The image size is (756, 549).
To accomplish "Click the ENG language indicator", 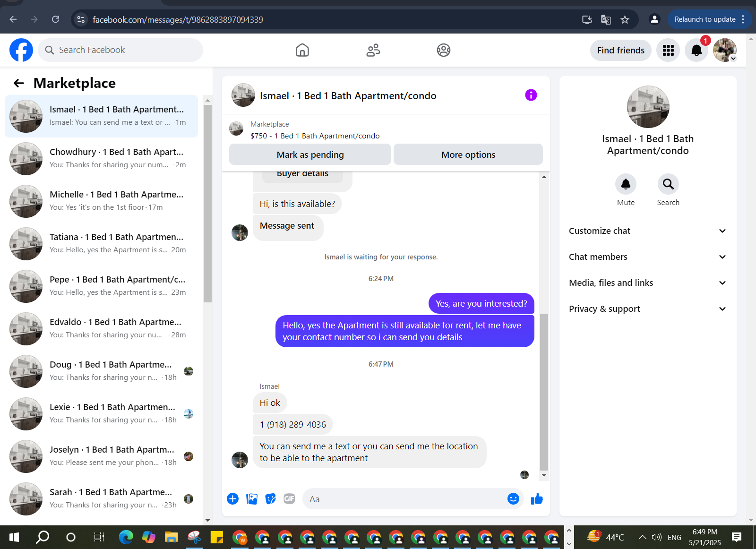I will coord(674,537).
